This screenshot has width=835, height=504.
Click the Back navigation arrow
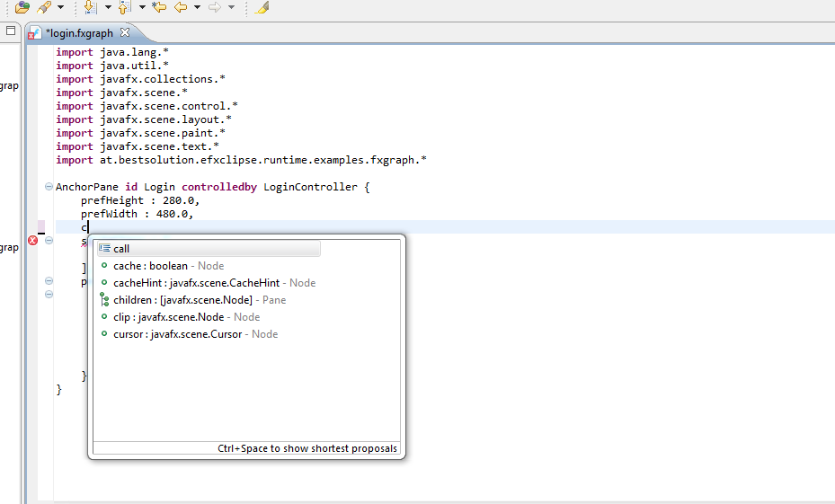click(x=181, y=7)
